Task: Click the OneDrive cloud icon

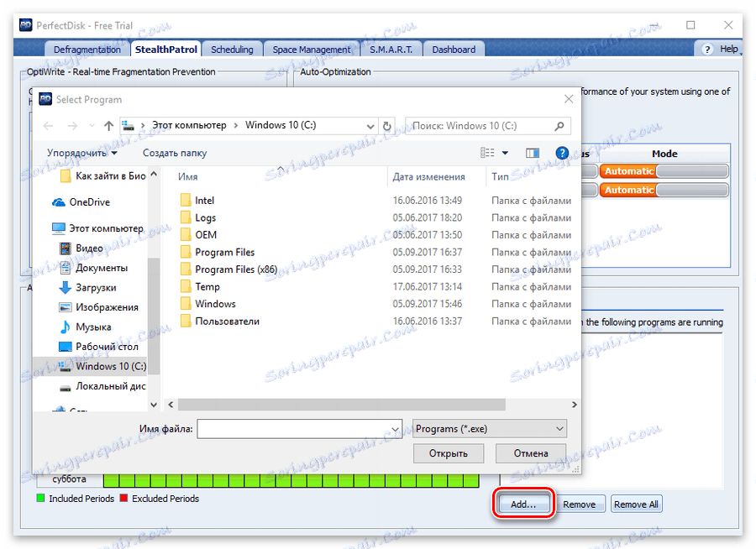Action: tap(59, 202)
